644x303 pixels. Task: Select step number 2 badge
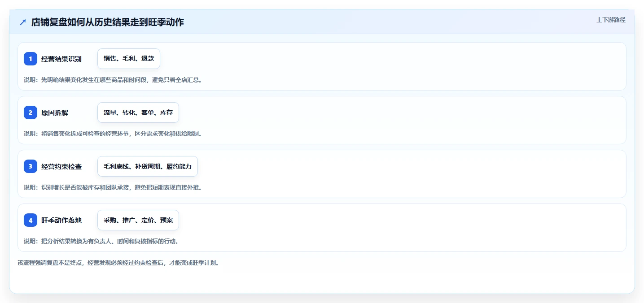pos(31,113)
